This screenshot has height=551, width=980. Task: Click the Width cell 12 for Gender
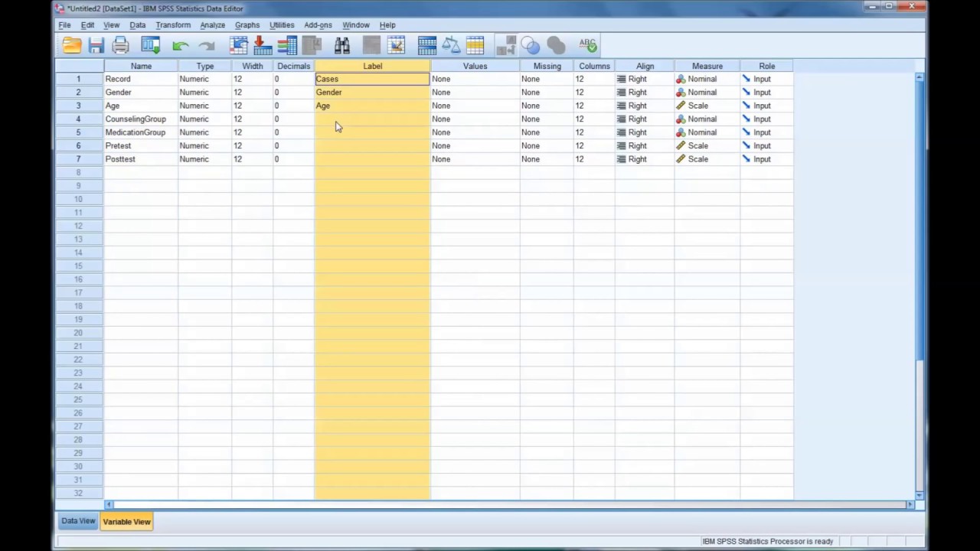[252, 92]
